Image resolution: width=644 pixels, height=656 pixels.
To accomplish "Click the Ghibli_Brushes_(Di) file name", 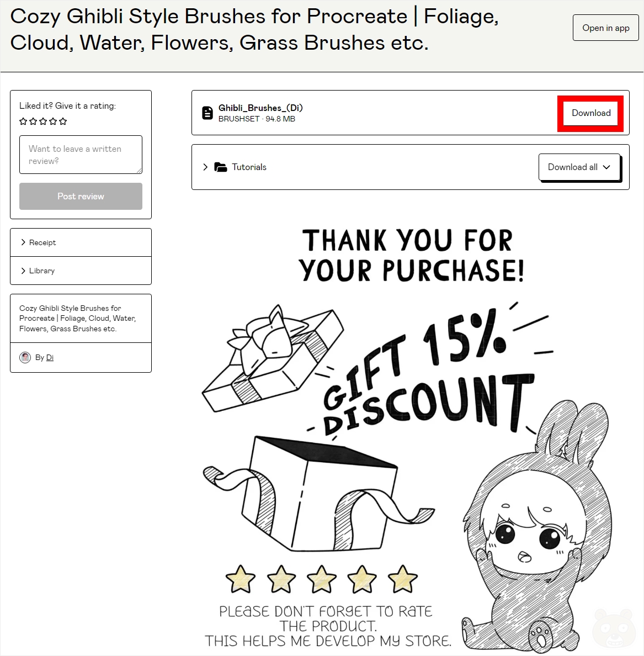I will click(260, 108).
